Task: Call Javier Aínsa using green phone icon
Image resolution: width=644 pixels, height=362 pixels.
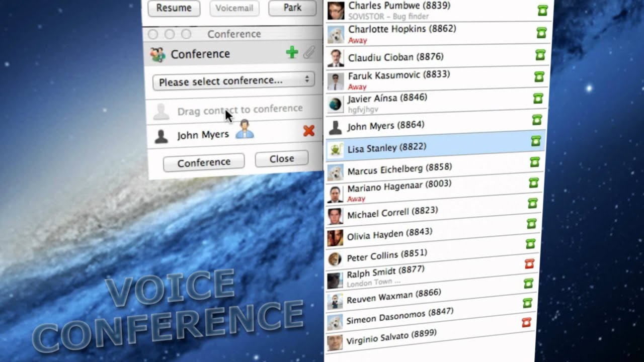Action: click(538, 99)
